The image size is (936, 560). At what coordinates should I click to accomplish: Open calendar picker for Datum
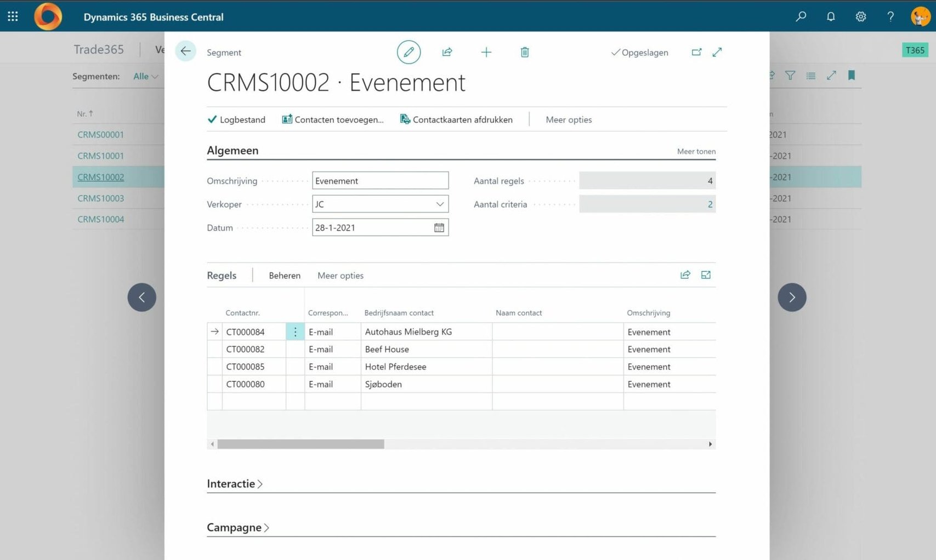tap(439, 227)
